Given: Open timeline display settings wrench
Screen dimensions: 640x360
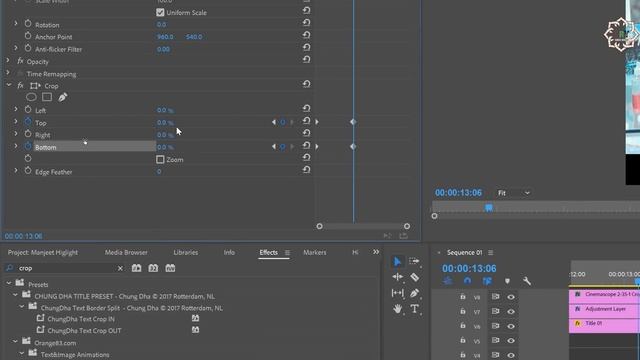Looking at the screenshot, I should (527, 281).
